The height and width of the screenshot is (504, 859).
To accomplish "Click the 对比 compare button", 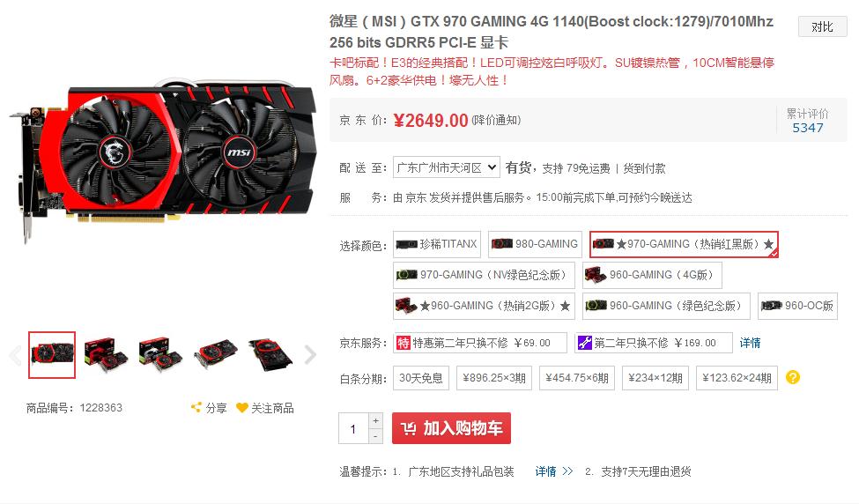I will [822, 26].
